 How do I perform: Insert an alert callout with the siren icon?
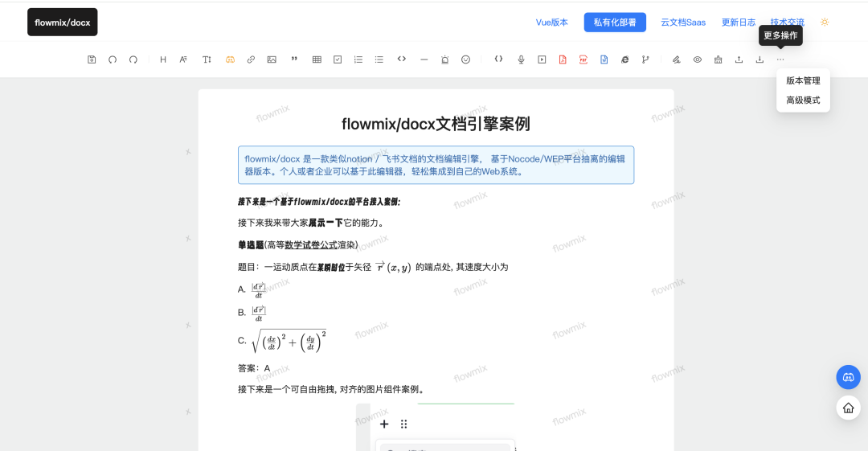tap(445, 59)
